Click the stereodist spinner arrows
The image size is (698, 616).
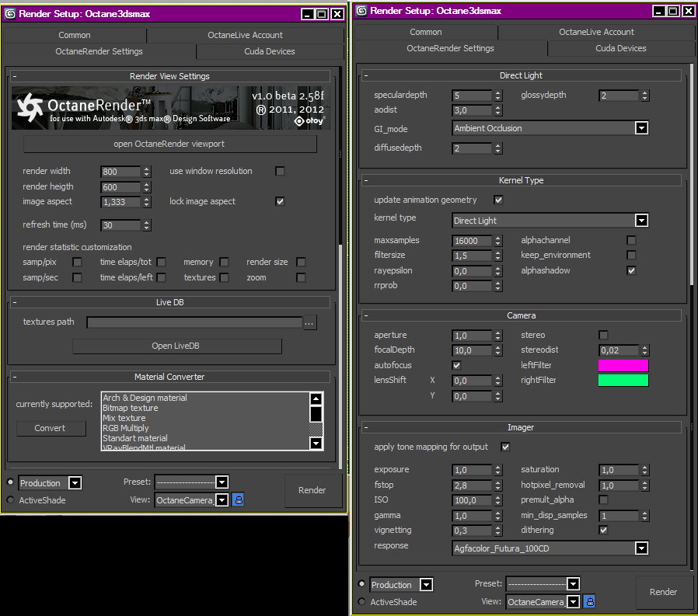[x=645, y=350]
